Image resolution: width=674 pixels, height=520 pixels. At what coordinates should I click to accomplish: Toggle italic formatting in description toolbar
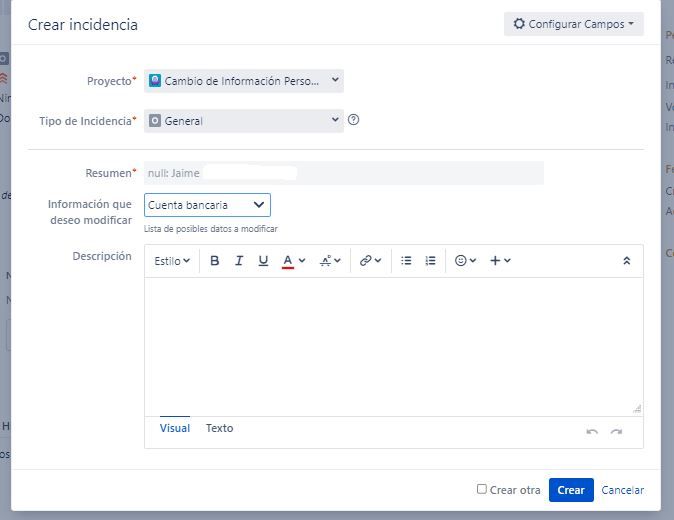click(239, 260)
